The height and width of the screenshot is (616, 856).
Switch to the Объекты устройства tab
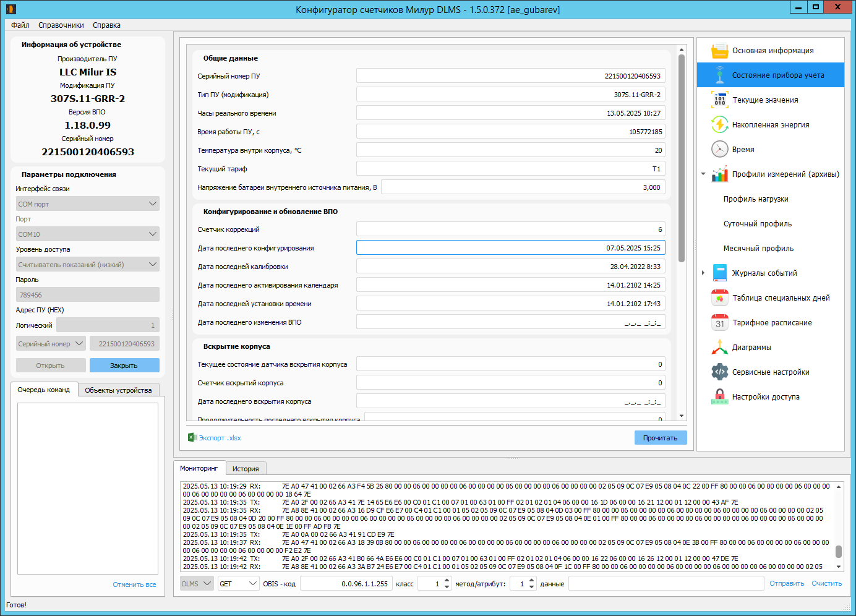point(118,390)
